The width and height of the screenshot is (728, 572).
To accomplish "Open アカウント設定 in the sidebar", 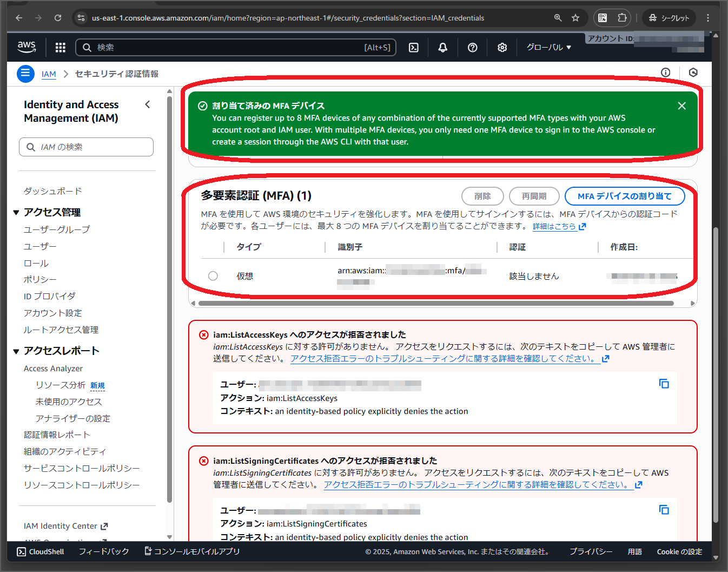I will coord(53,313).
